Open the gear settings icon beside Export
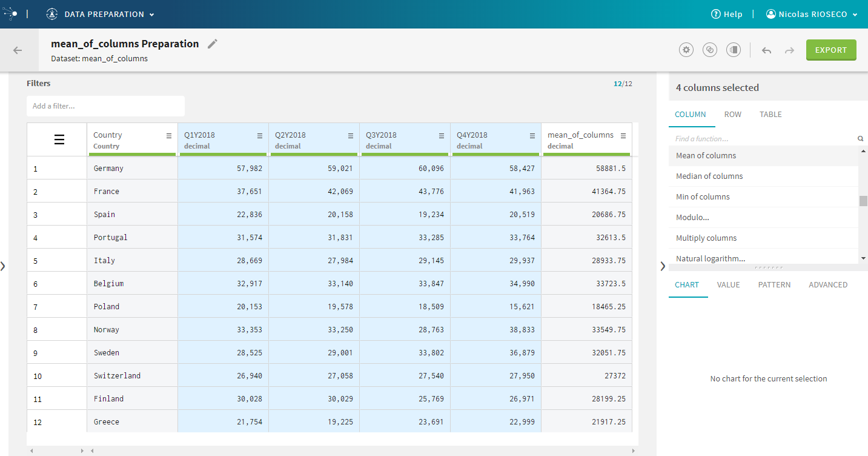 pos(686,50)
